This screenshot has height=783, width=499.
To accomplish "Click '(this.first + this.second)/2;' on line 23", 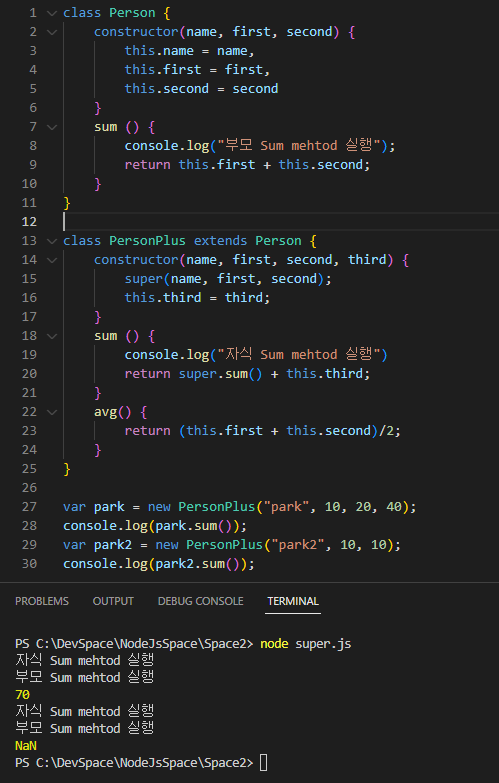I will click(x=290, y=431).
